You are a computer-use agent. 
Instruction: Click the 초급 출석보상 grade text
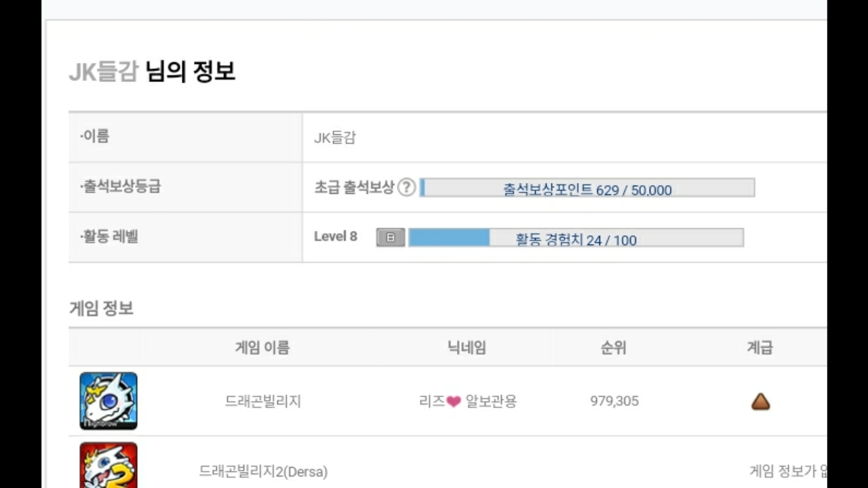(x=353, y=188)
